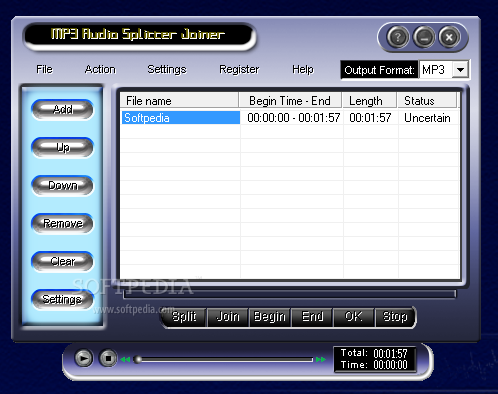Open the Action menu

pos(100,69)
